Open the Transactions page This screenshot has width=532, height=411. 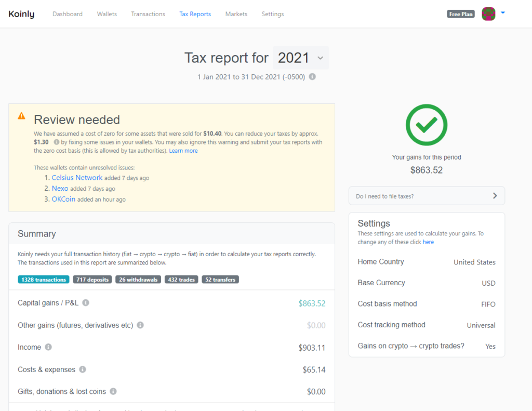click(x=148, y=14)
